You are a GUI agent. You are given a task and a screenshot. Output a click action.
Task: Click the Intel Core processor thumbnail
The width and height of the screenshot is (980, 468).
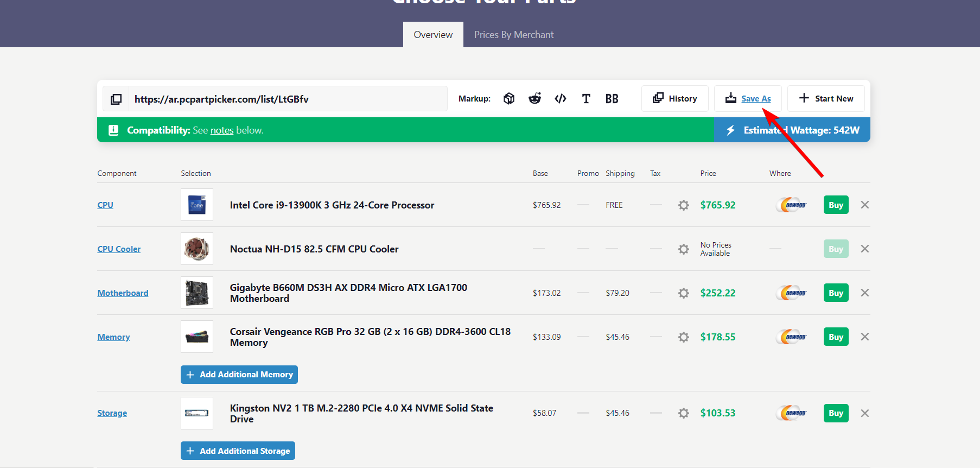point(197,205)
